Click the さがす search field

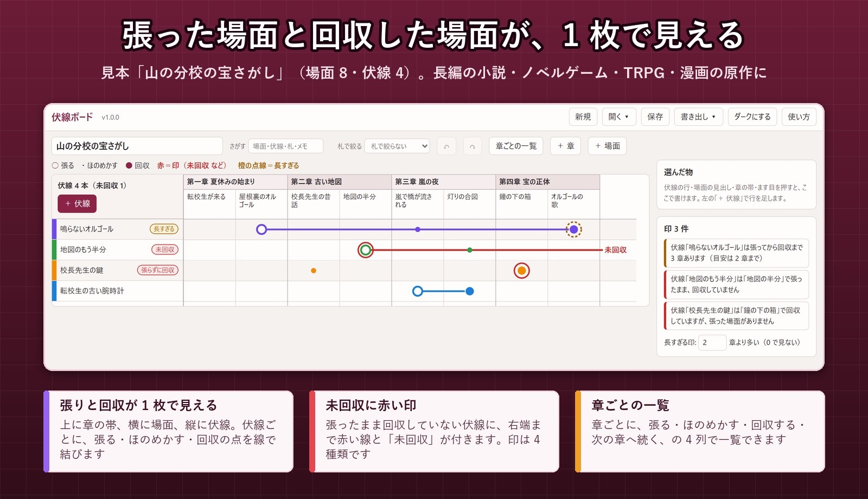click(286, 146)
